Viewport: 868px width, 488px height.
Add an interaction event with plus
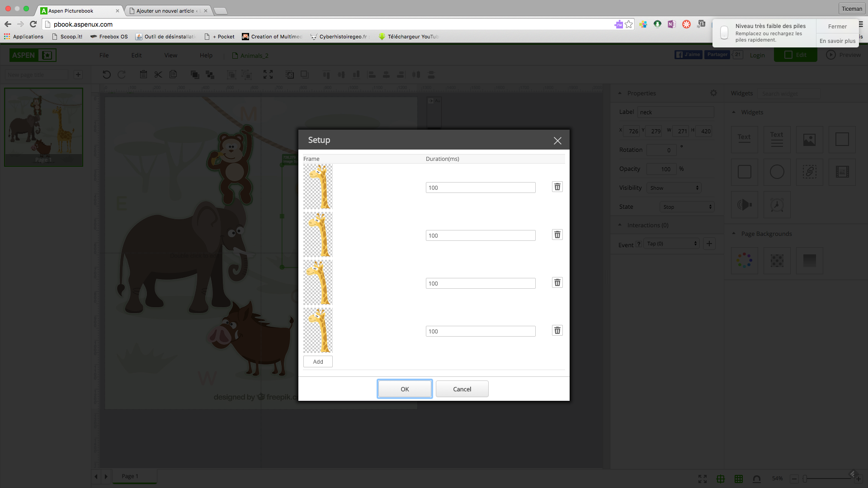(709, 244)
